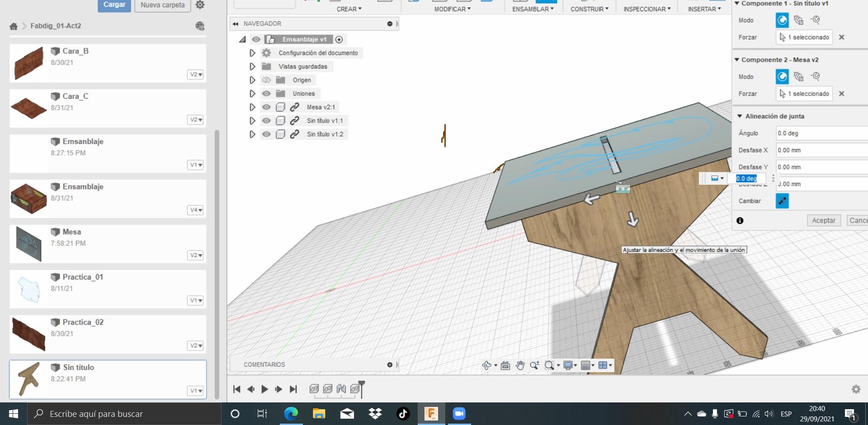This screenshot has height=425, width=868.
Task: Open grid and snaps settings icon
Action: [585, 365]
